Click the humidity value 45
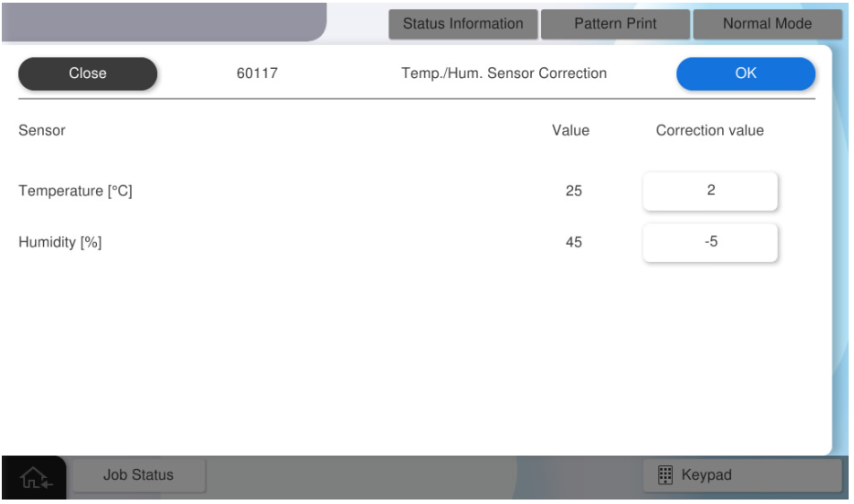The width and height of the screenshot is (854, 504). tap(573, 242)
